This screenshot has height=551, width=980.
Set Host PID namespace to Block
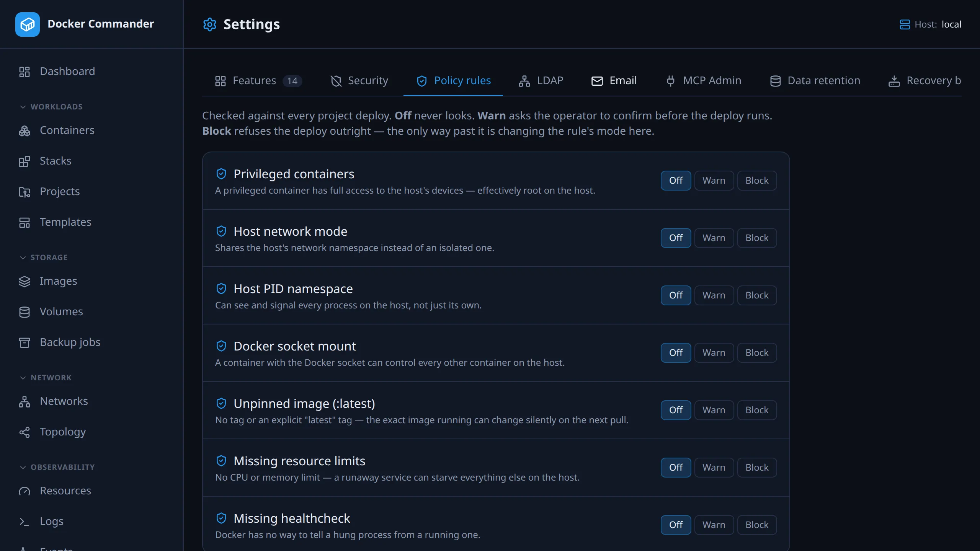[x=757, y=295]
